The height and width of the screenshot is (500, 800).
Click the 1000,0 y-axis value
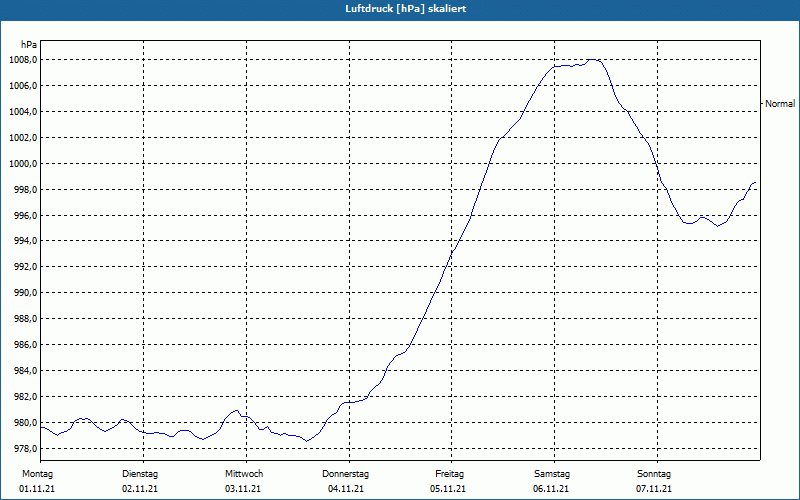pos(23,164)
